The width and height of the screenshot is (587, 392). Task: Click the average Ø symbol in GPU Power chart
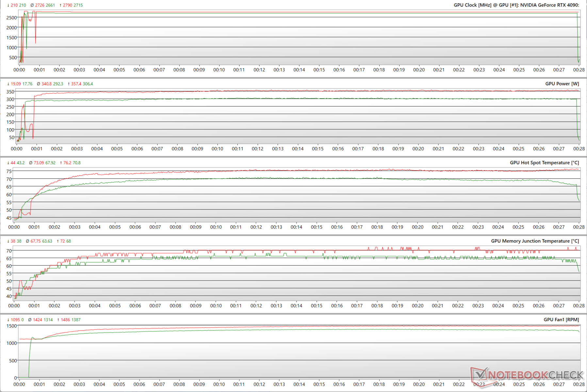pyautogui.click(x=38, y=84)
